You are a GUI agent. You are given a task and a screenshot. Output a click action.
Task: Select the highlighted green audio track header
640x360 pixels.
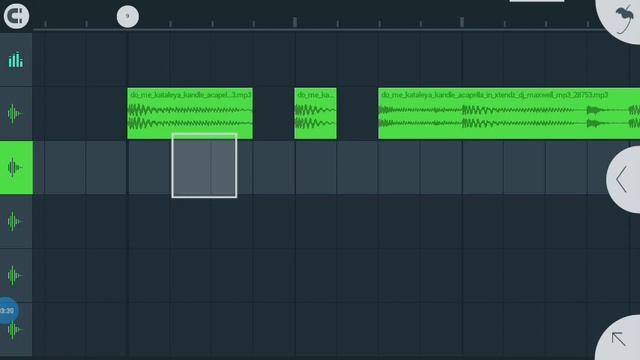[16, 167]
